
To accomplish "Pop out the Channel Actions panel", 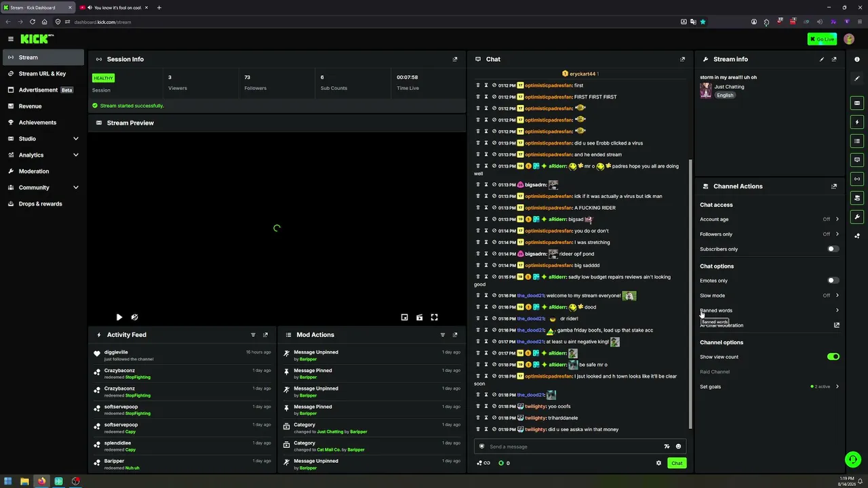I will coord(834,186).
